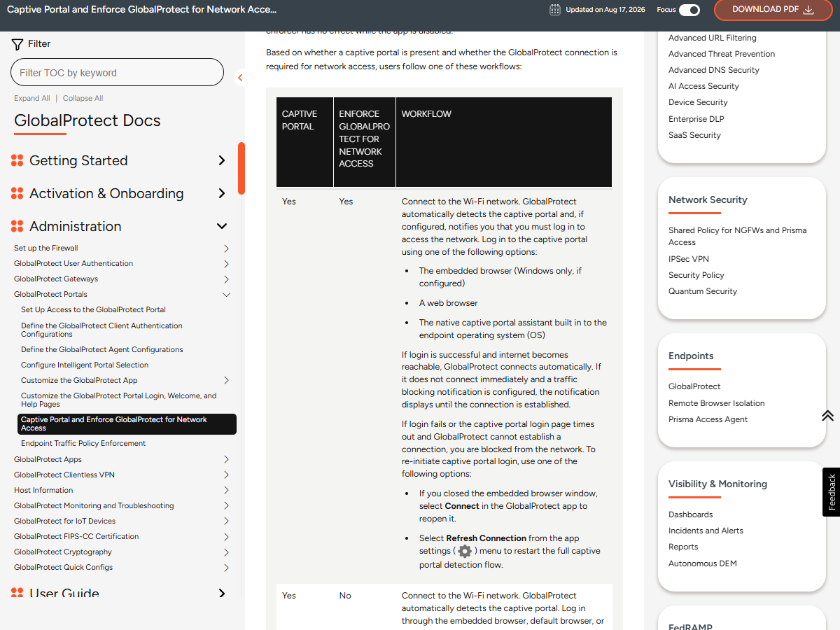Screen dimensions: 840x630
Task: Expand GlobalProtect User Authentication chevron
Action: [226, 264]
